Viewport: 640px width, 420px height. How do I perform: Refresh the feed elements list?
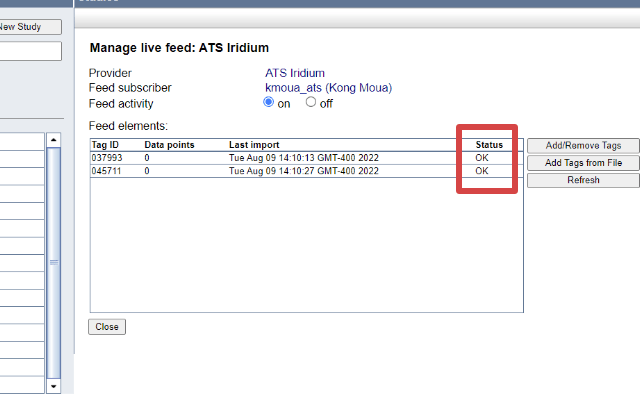583,180
